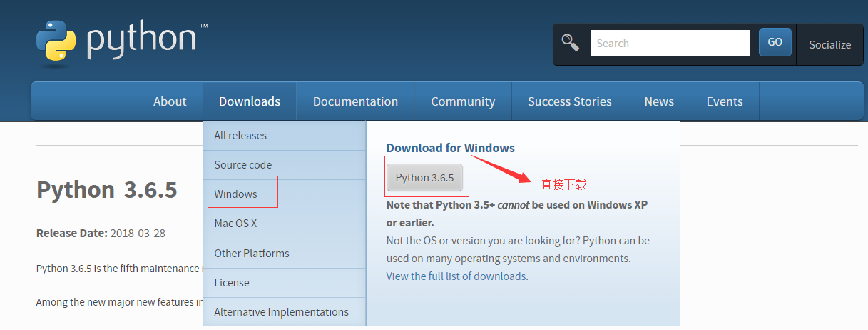This screenshot has height=330, width=868.
Task: Click the Python 3.6.5 page heading
Action: [x=106, y=190]
